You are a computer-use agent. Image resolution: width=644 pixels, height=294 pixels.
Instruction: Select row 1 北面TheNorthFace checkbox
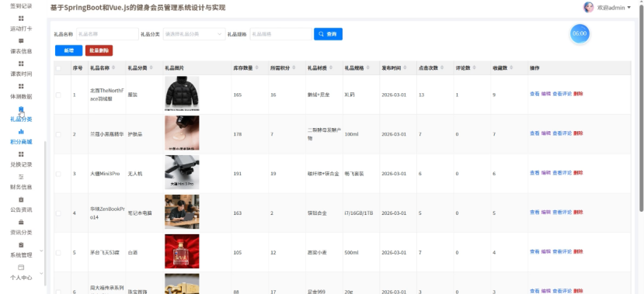pyautogui.click(x=58, y=95)
